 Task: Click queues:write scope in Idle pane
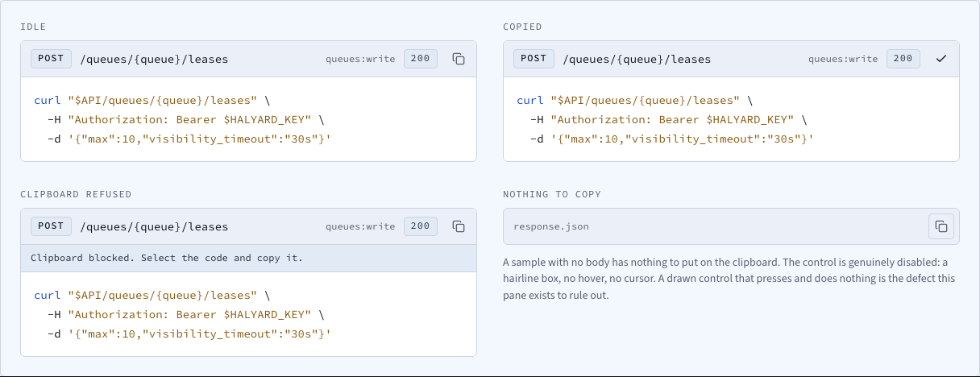(x=360, y=59)
